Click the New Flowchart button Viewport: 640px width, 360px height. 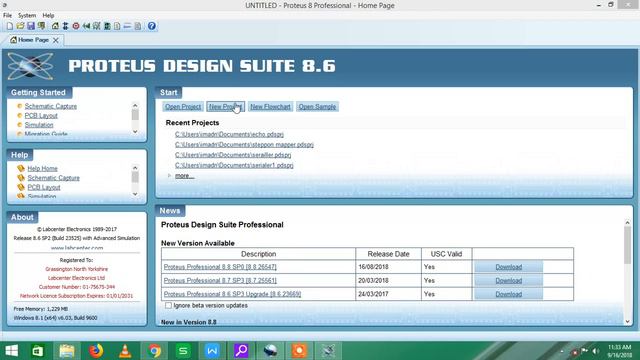tap(270, 107)
